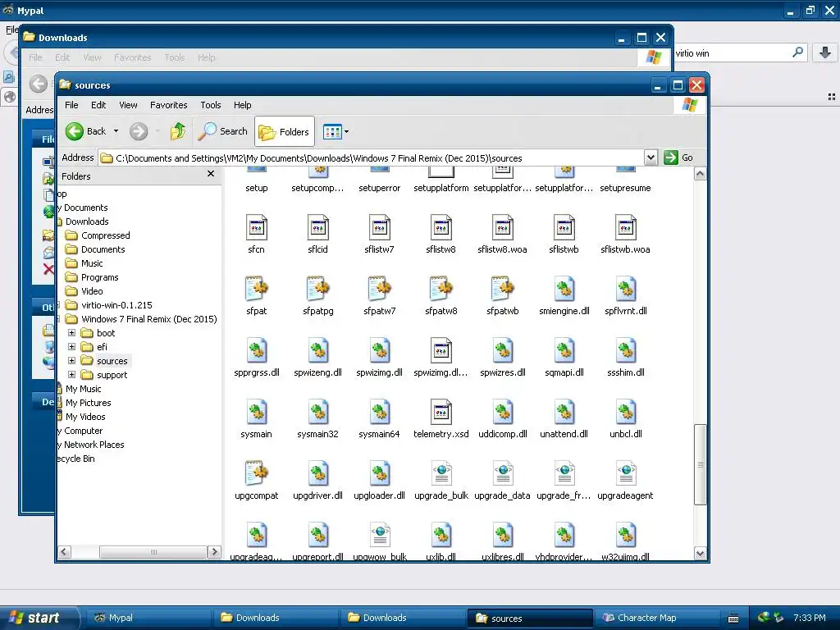Select the spflvrnt.dll file icon
This screenshot has height=630, width=840.
[626, 289]
